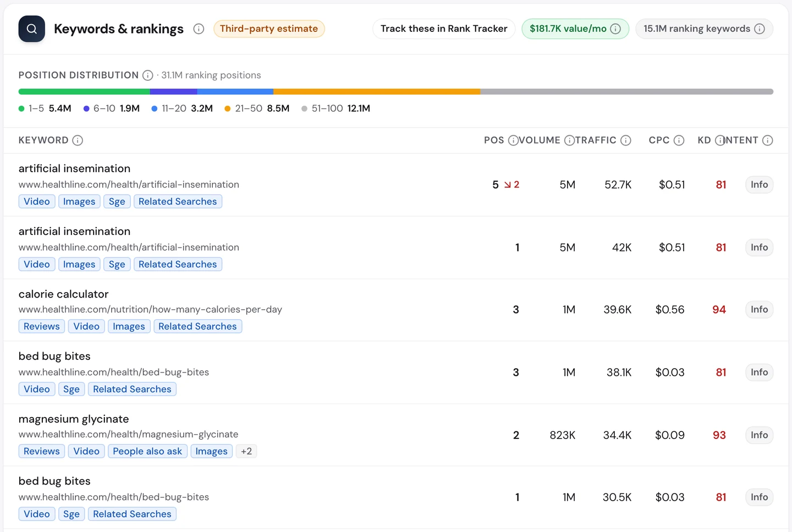Click KD value 94 for calorie calculator
Image resolution: width=792 pixels, height=532 pixels.
[719, 310]
